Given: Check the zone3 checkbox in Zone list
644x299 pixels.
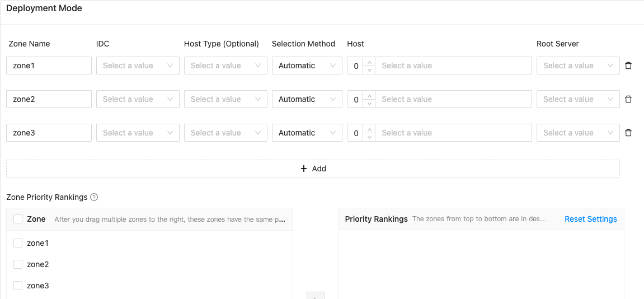Looking at the screenshot, I should pyautogui.click(x=18, y=286).
